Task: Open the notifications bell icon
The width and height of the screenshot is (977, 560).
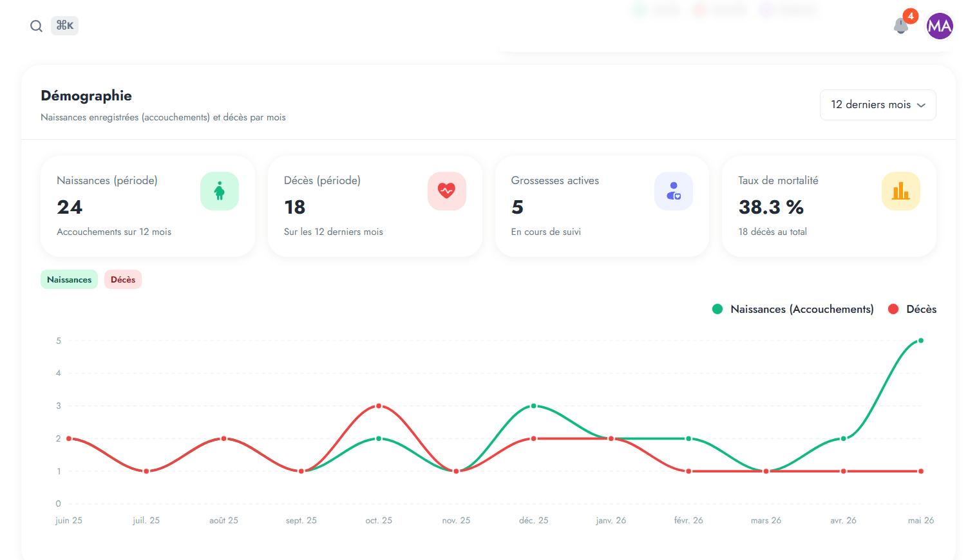Action: pyautogui.click(x=901, y=26)
